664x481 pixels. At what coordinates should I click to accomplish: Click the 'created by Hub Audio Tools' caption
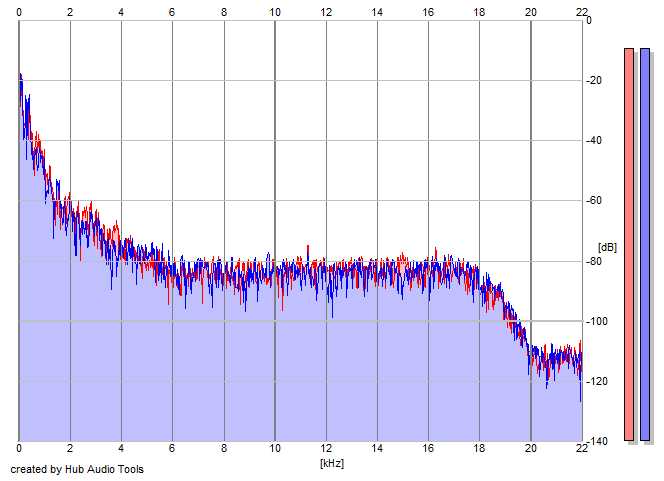[x=77, y=469]
